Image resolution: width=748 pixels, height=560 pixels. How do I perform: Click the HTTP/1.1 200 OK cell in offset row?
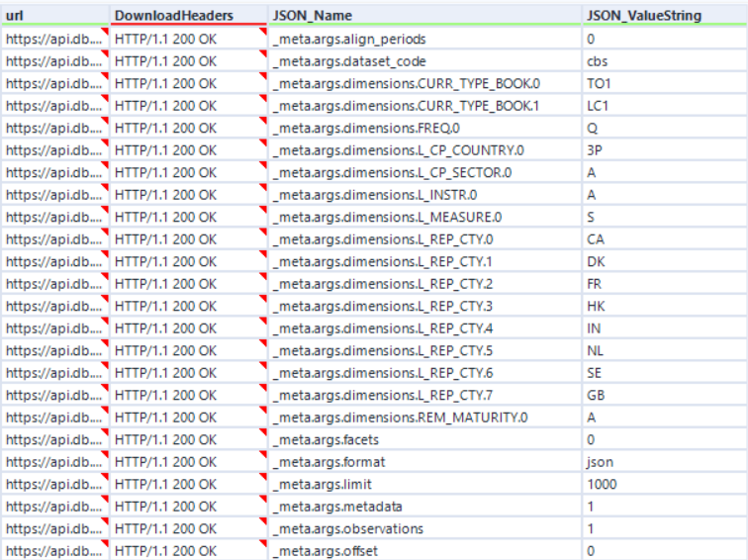[188, 550]
